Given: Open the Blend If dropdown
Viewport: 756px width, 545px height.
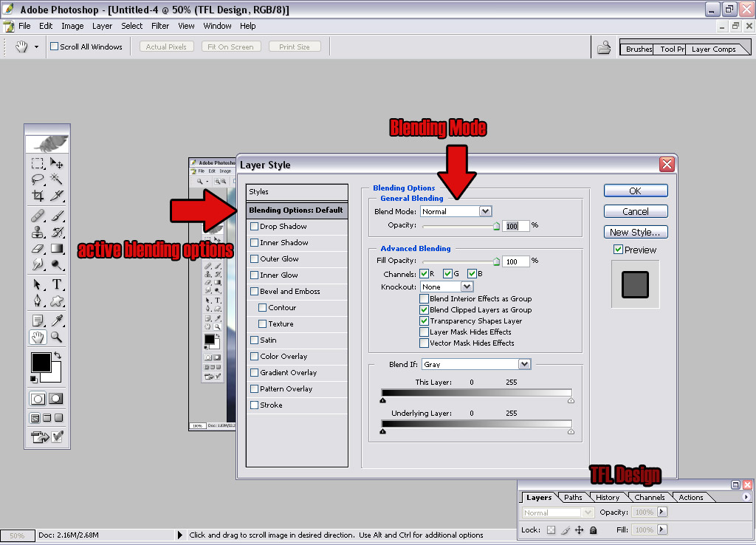Looking at the screenshot, I should pos(525,364).
